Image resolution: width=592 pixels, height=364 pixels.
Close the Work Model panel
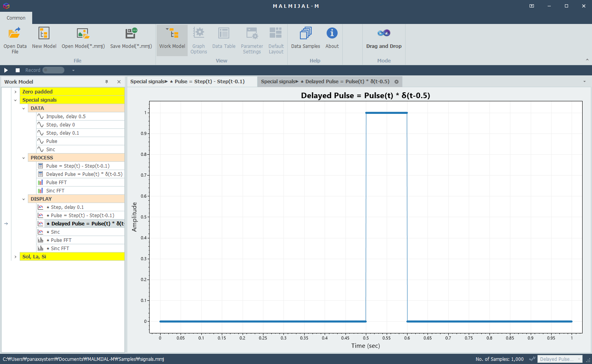tap(119, 82)
